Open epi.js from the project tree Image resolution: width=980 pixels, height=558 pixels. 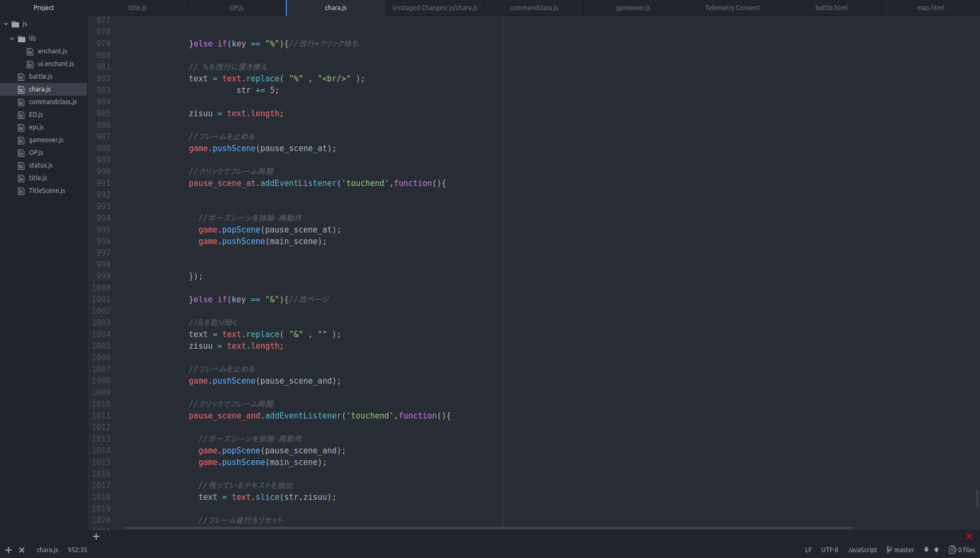tap(36, 127)
